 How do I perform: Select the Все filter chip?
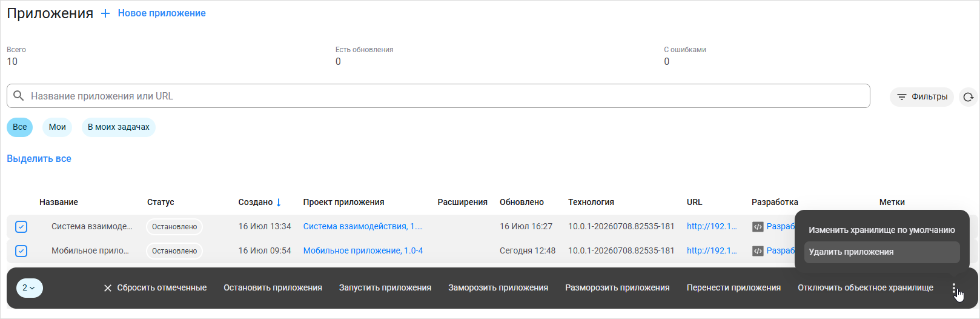pos(20,127)
